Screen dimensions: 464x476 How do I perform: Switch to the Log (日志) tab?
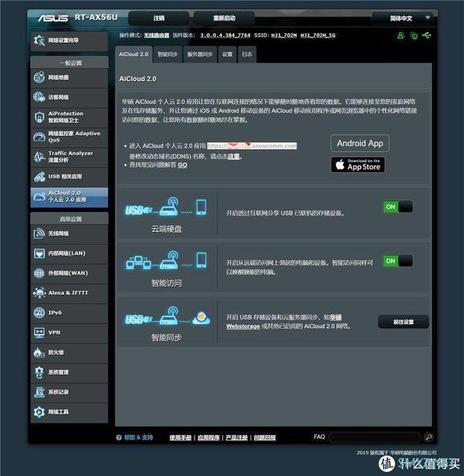click(x=247, y=55)
